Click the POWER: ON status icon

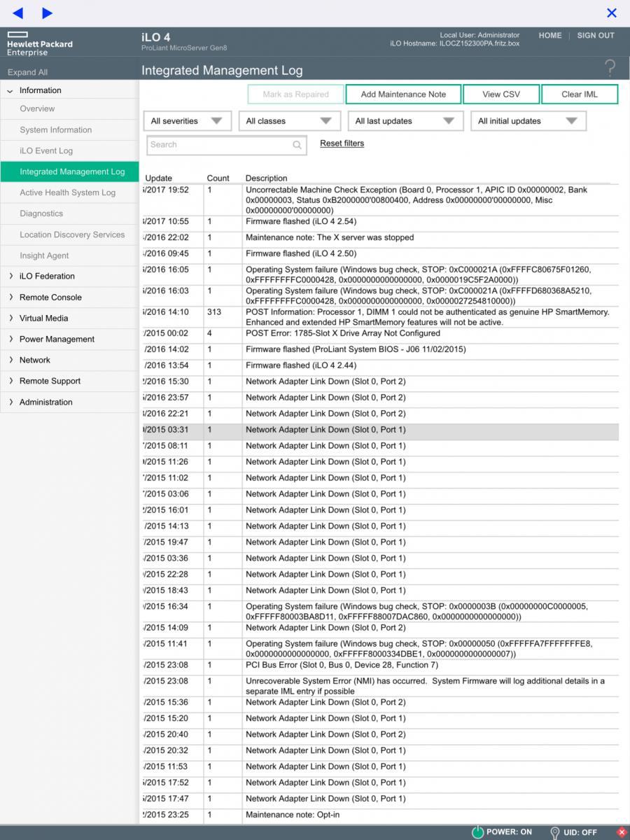(x=477, y=832)
